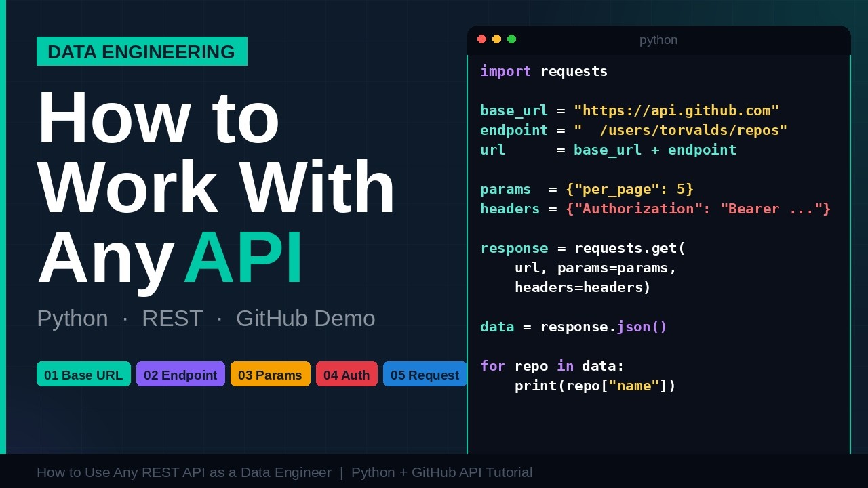This screenshot has height=488, width=868.
Task: Click the 'data = response.json()' line
Action: pos(574,327)
